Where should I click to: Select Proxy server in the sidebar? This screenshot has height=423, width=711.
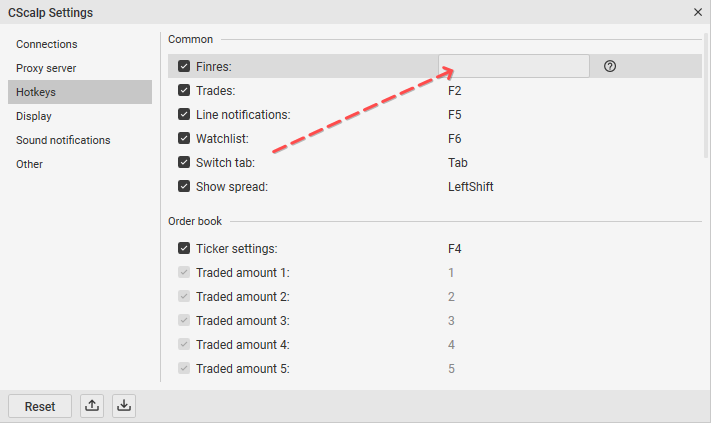(46, 68)
